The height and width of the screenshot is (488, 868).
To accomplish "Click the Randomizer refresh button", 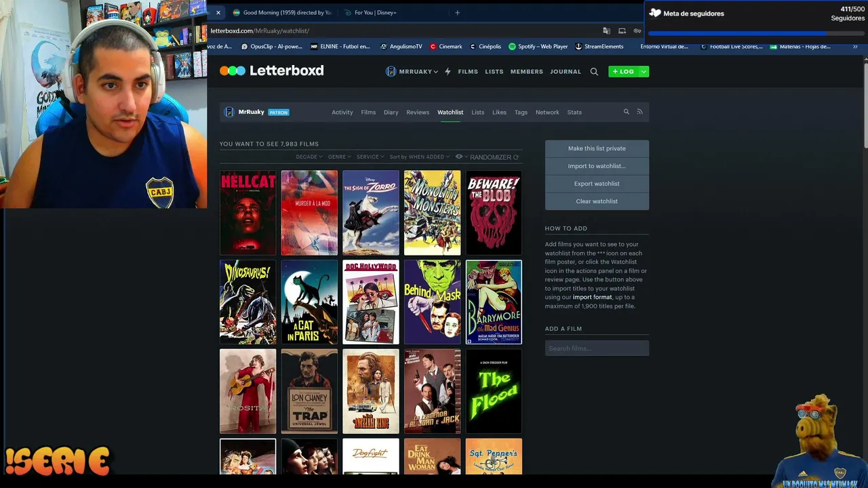I will coord(494,157).
